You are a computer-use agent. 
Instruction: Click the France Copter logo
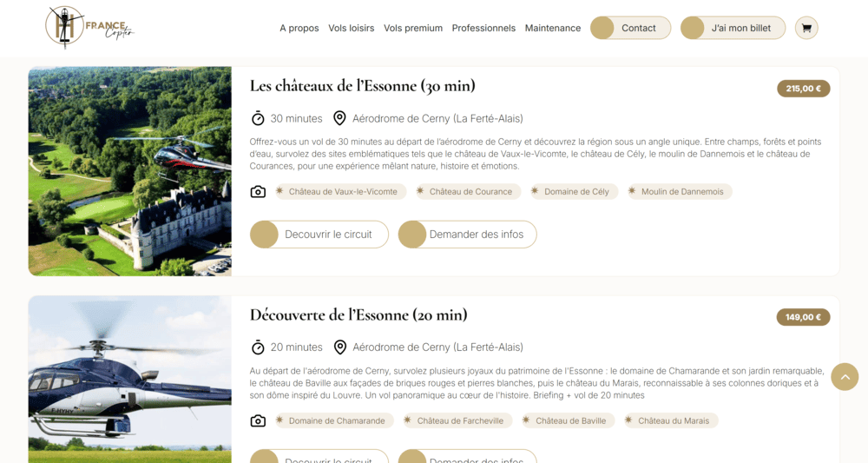click(89, 27)
